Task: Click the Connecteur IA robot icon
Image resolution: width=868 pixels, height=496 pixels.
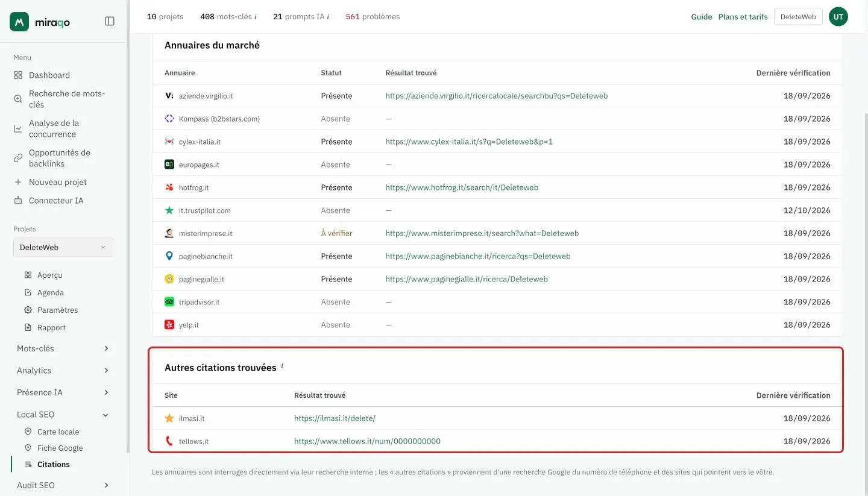Action: tap(18, 200)
